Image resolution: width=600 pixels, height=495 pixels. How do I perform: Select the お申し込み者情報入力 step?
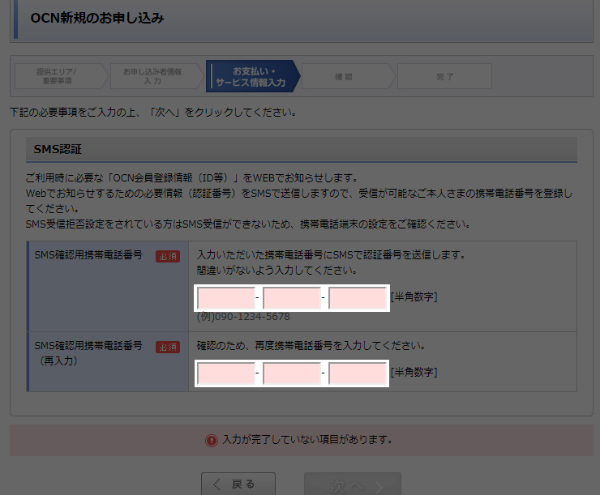coord(157,76)
